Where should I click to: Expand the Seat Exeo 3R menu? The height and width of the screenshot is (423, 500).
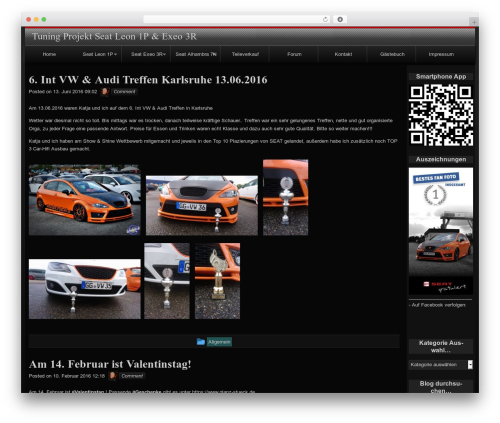[148, 54]
